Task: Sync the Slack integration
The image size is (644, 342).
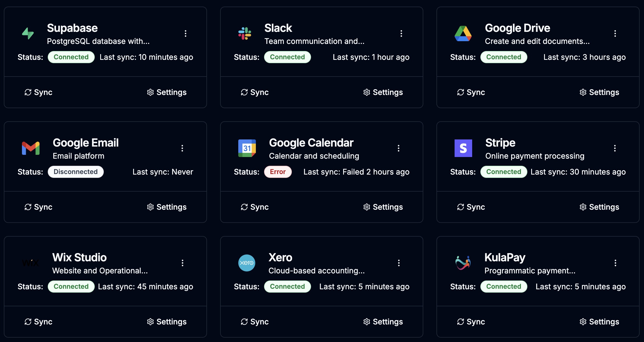Action: click(255, 92)
